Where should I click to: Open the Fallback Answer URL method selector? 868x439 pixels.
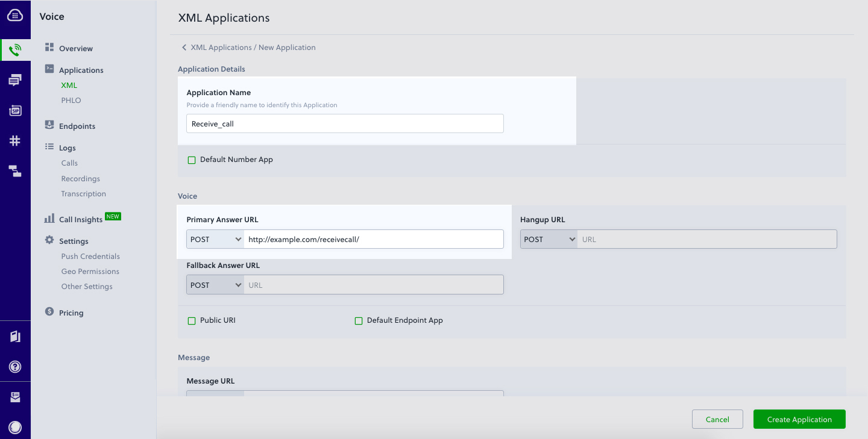(215, 284)
